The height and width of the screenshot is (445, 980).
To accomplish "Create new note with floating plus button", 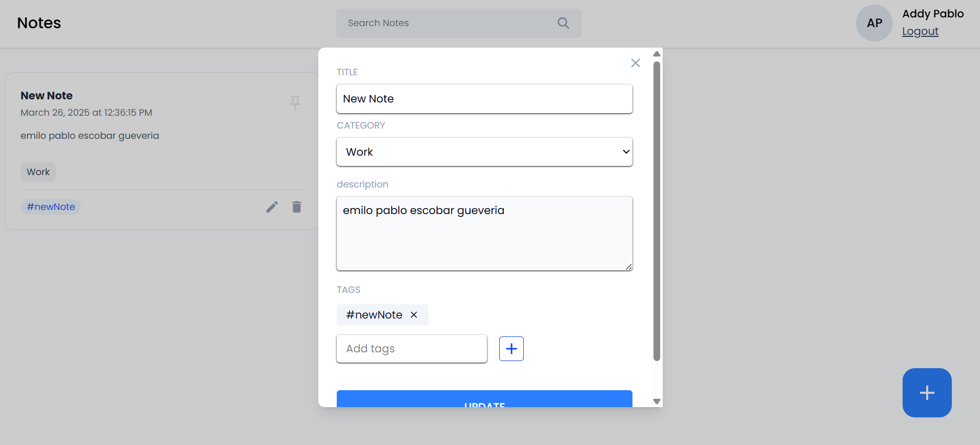I will tap(927, 393).
